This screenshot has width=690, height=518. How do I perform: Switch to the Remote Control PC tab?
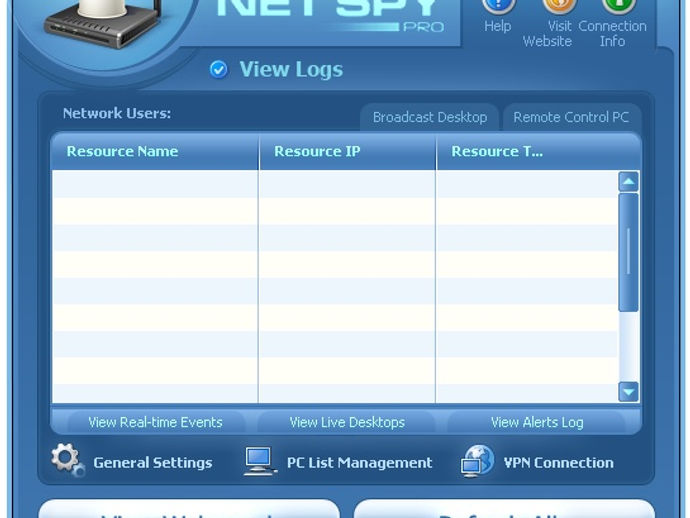pyautogui.click(x=571, y=118)
